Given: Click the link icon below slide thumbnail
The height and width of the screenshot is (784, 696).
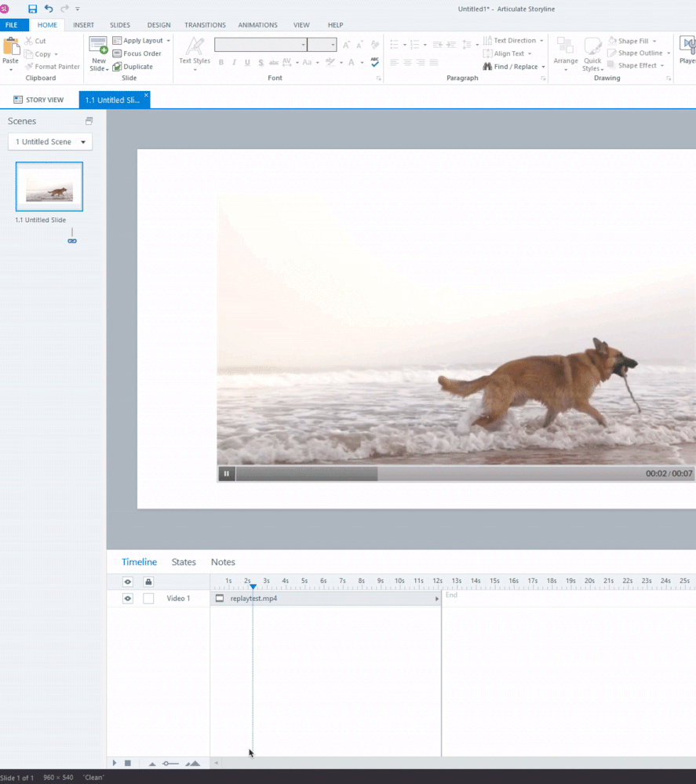Looking at the screenshot, I should (72, 240).
